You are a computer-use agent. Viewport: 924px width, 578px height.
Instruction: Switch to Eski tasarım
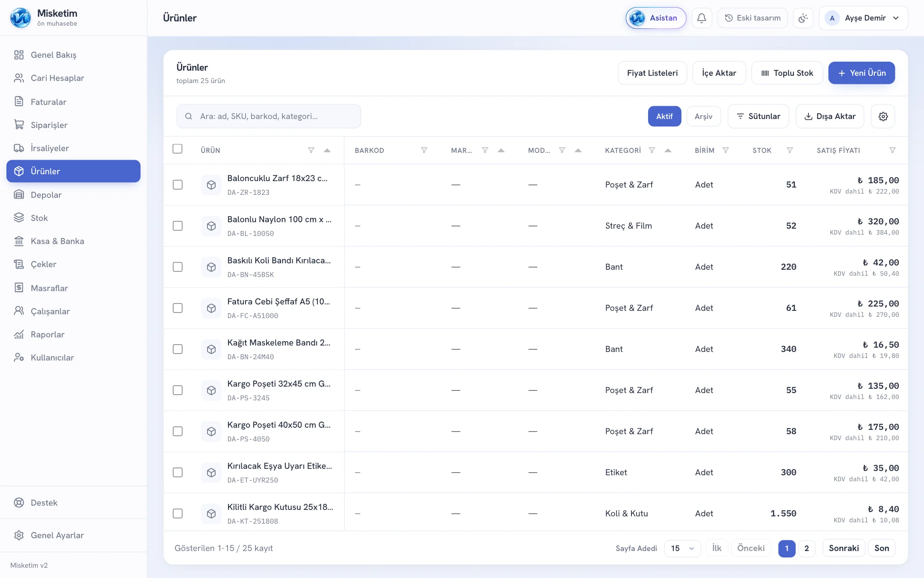pos(752,18)
